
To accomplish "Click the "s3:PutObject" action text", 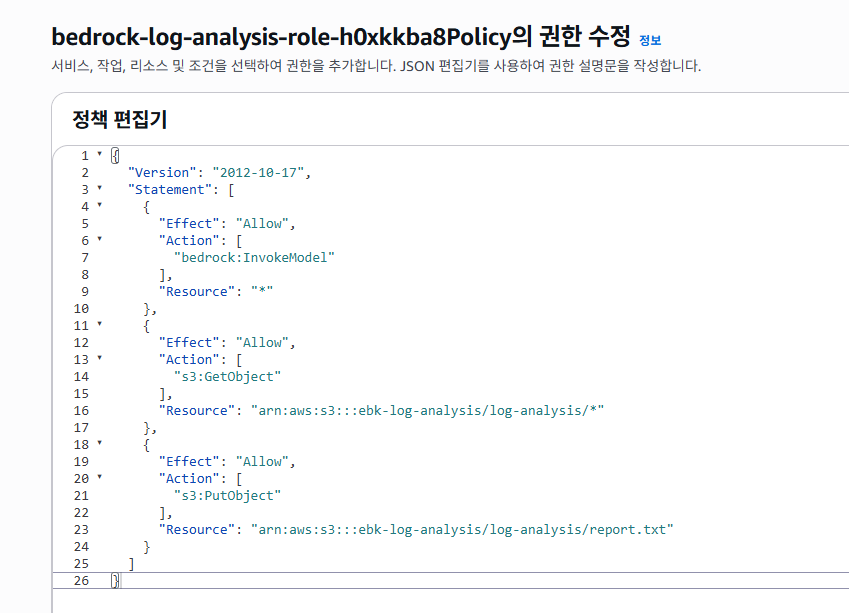I will point(227,495).
